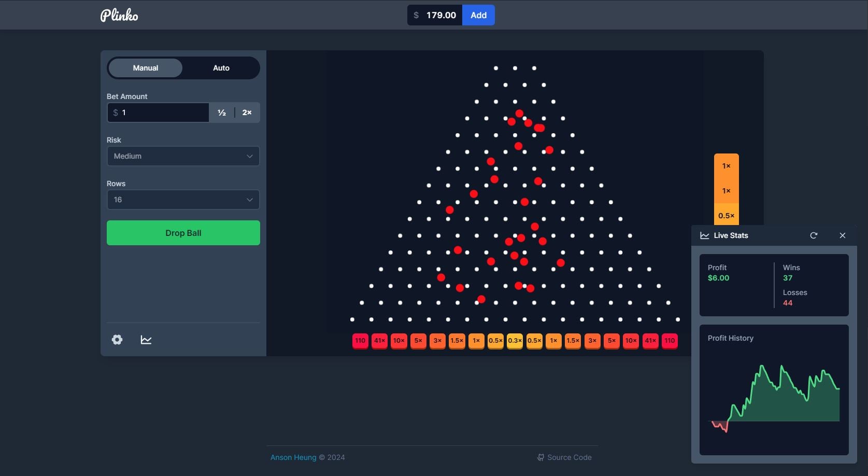Click the 0.5× entry in last-wins column
The height and width of the screenshot is (476, 868).
point(727,216)
